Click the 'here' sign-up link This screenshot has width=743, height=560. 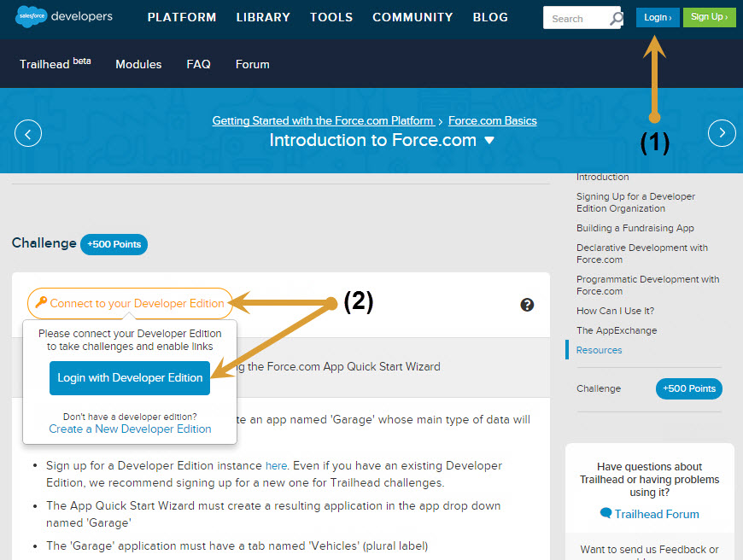point(276,466)
